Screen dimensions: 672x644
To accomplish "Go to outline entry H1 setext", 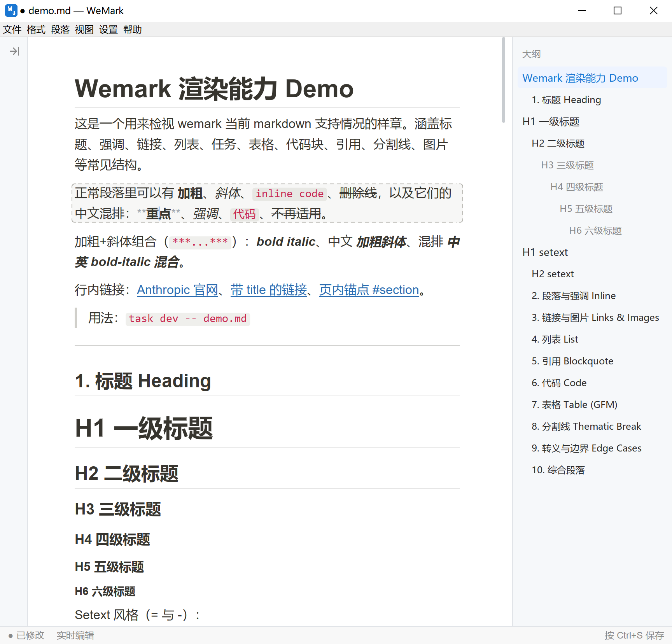I will 592,252.
